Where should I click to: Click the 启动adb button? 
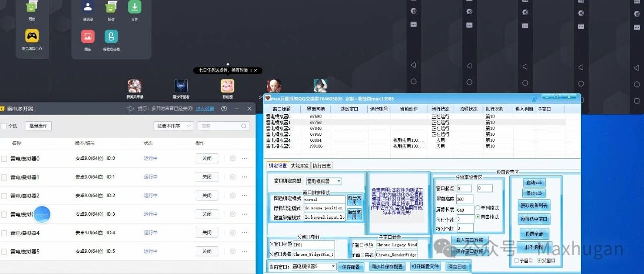click(534, 182)
